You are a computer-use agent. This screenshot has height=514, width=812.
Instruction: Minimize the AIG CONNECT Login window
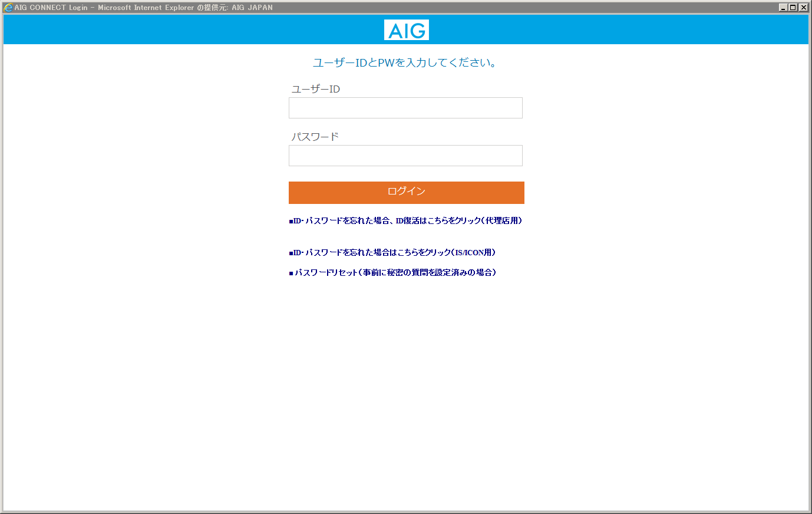pyautogui.click(x=783, y=8)
